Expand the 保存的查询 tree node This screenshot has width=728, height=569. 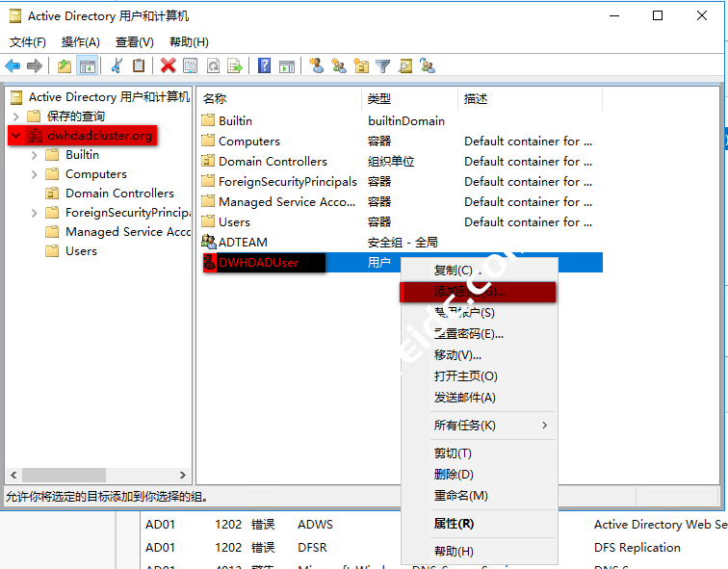tap(16, 116)
